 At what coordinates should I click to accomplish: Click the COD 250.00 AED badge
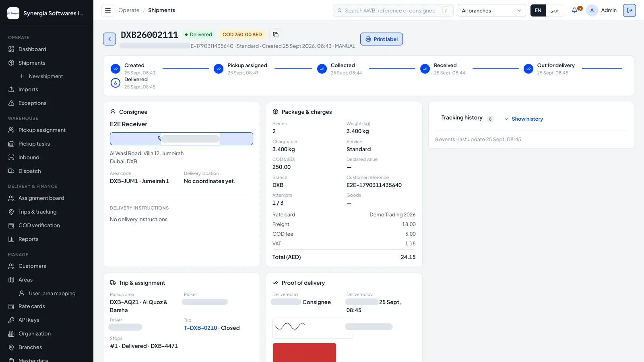coord(242,35)
